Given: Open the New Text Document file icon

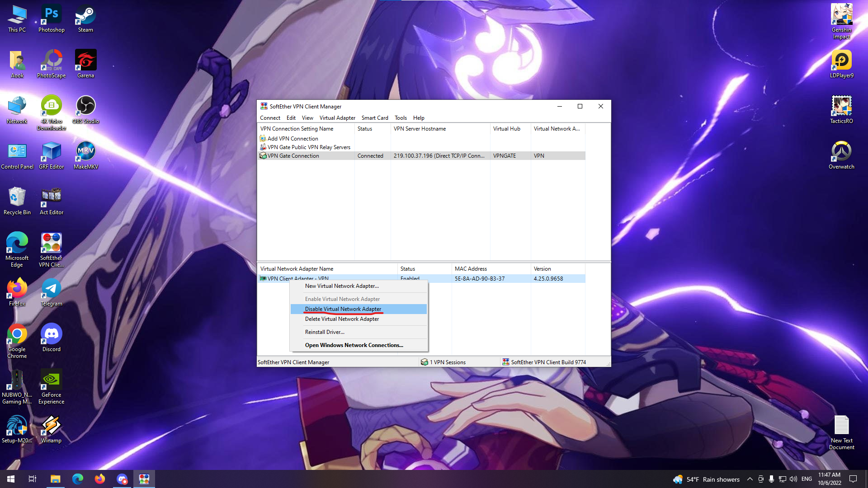Looking at the screenshot, I should pos(842,432).
